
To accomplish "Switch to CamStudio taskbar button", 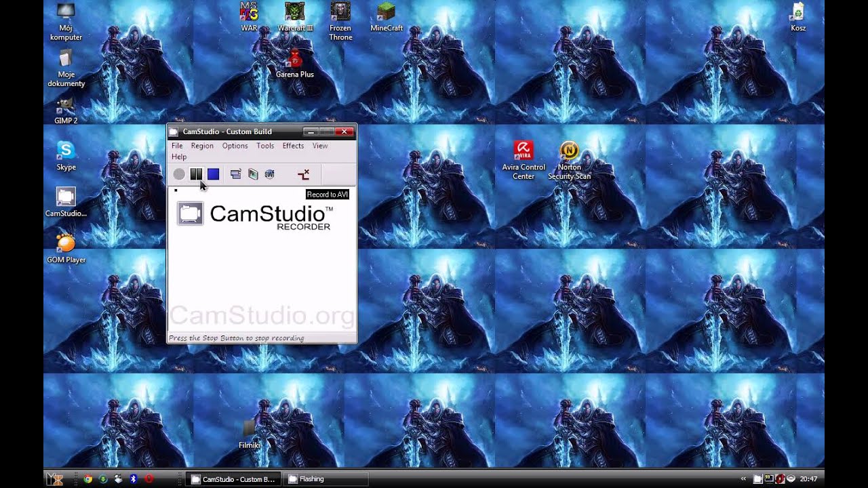I will click(x=232, y=479).
